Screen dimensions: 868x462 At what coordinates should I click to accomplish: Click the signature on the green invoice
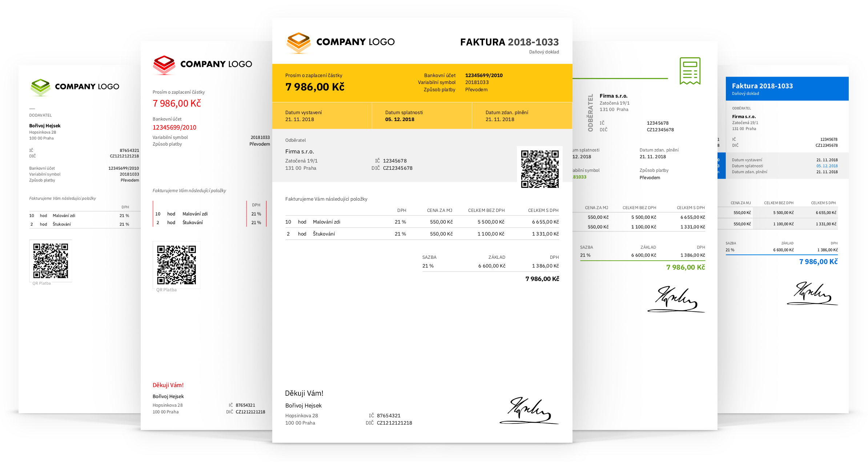676,300
